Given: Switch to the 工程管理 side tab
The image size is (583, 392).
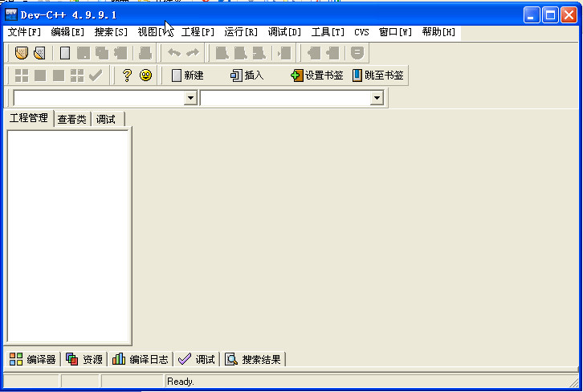Looking at the screenshot, I should (29, 118).
